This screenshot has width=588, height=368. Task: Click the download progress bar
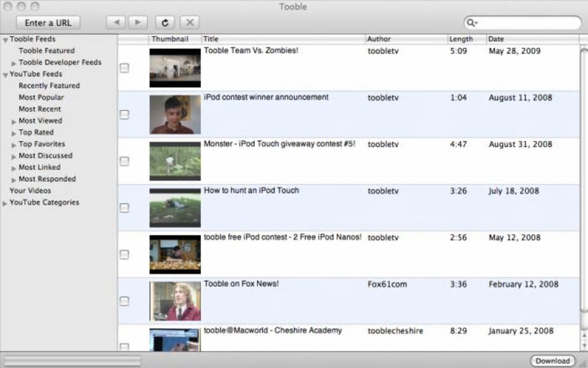(73, 361)
